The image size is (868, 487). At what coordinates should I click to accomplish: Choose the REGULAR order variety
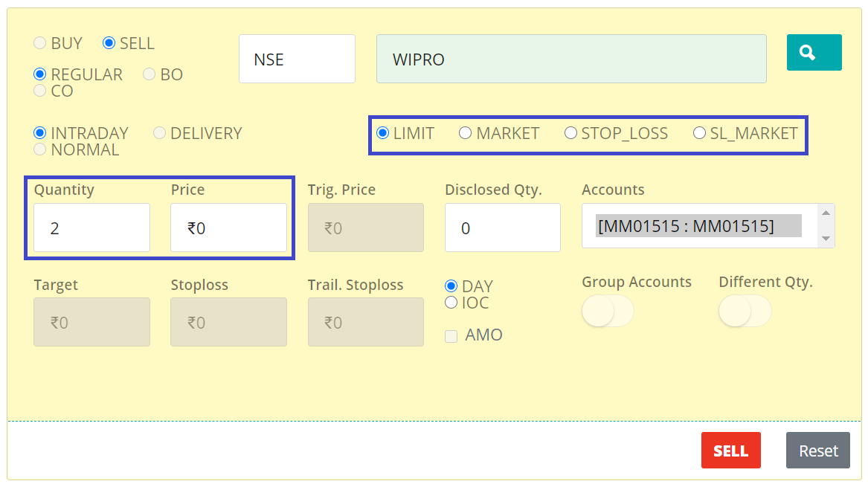click(x=39, y=74)
